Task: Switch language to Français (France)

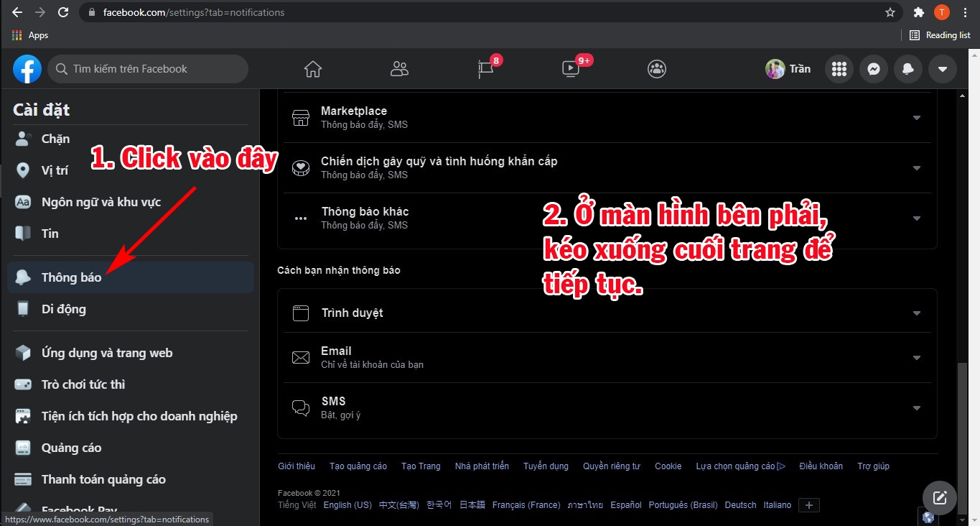Action: (526, 505)
